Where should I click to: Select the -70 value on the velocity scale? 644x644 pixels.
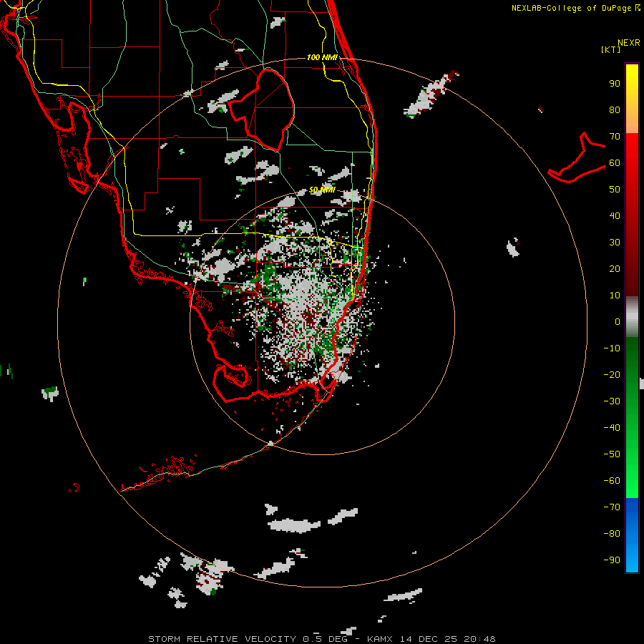[612, 507]
